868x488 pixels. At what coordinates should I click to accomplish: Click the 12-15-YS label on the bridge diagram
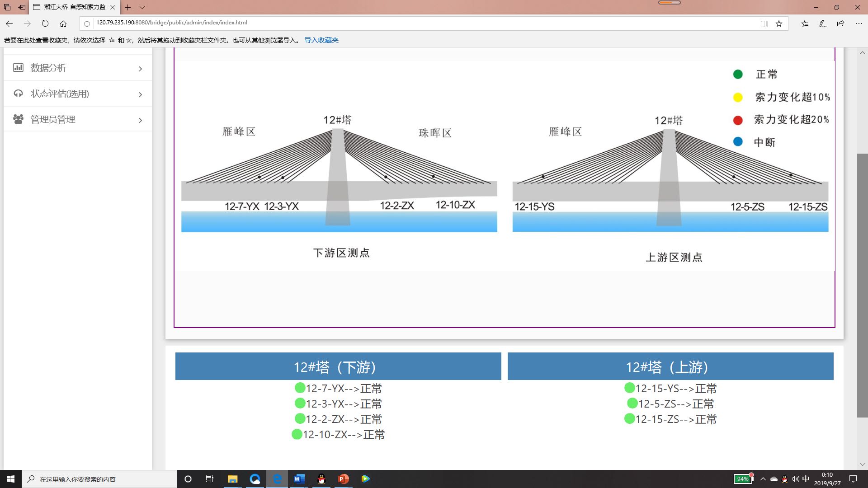(x=534, y=206)
